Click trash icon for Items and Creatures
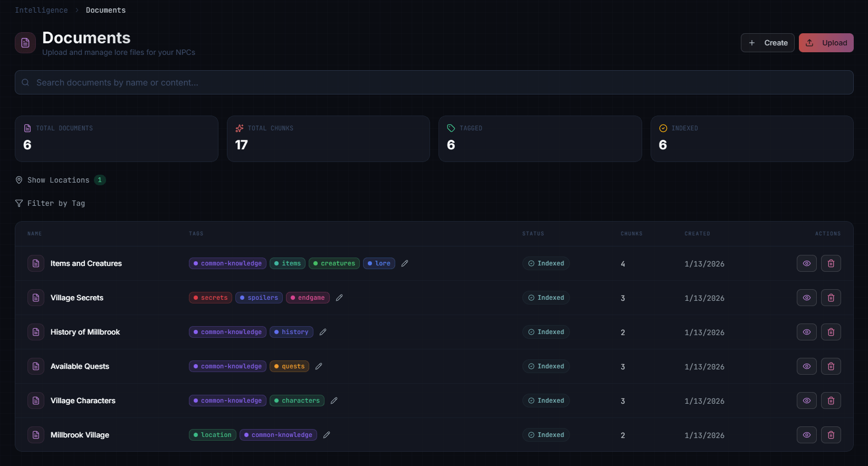This screenshot has height=466, width=868. [x=831, y=263]
